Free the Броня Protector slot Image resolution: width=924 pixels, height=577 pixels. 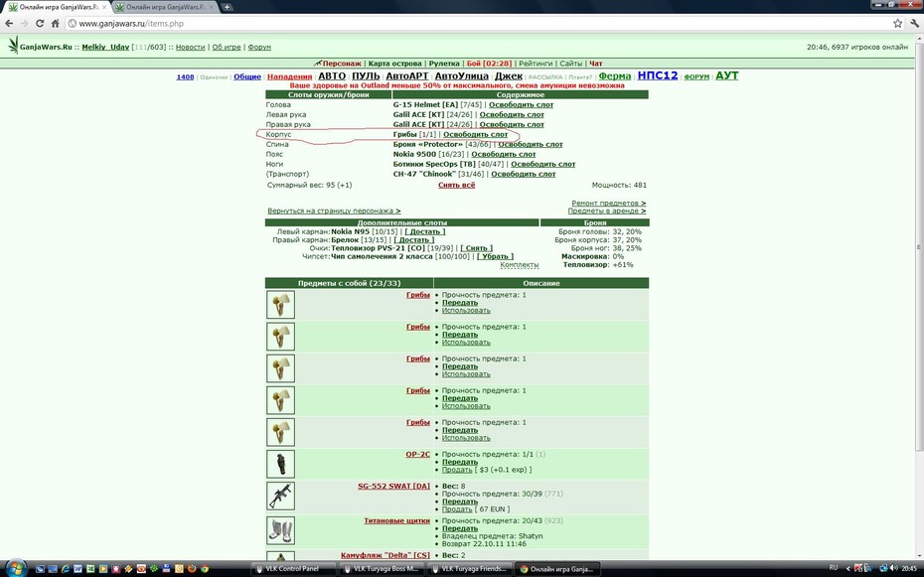click(x=531, y=144)
